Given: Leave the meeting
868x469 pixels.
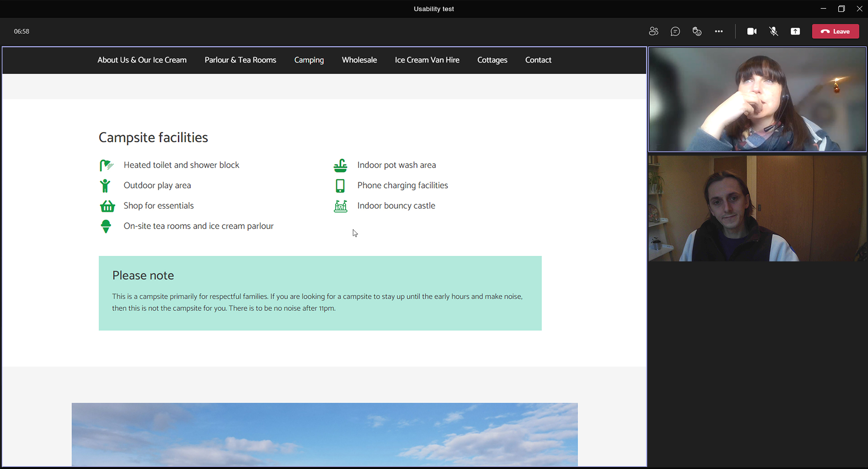Looking at the screenshot, I should [x=835, y=31].
